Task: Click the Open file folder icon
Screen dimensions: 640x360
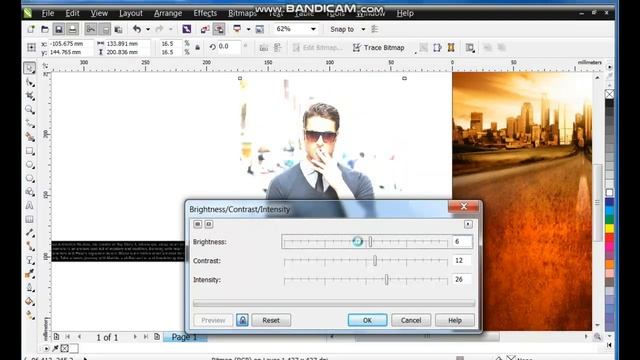Action: (45, 29)
